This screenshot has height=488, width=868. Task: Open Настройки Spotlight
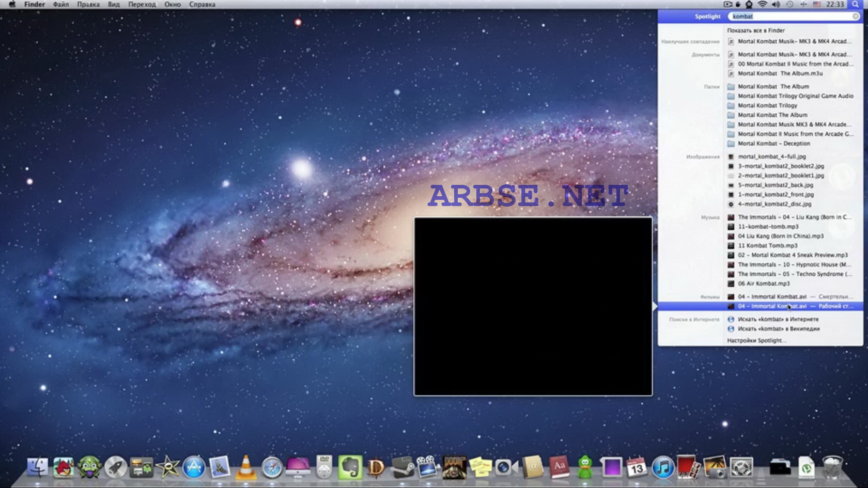tap(756, 341)
